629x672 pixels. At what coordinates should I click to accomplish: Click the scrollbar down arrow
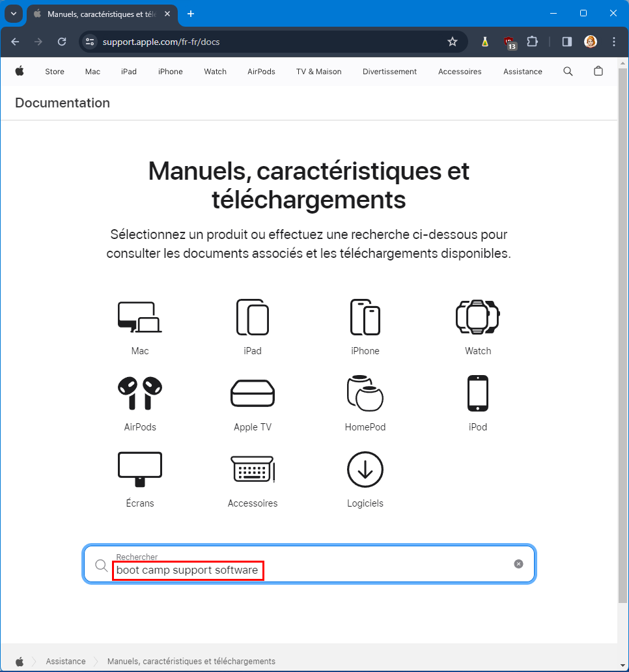coord(622,665)
